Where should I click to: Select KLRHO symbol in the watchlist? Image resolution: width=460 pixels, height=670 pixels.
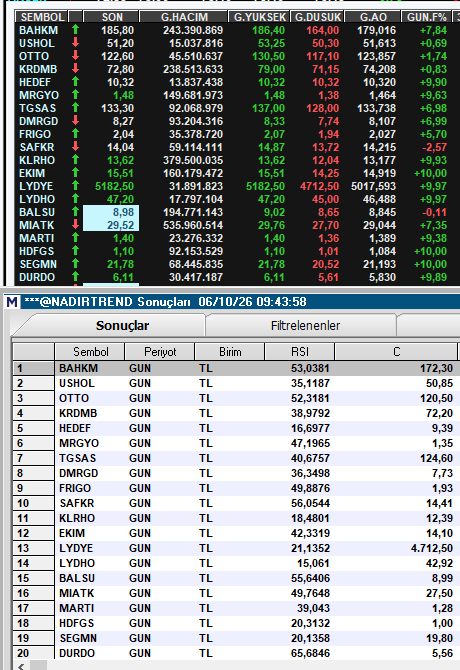37,160
